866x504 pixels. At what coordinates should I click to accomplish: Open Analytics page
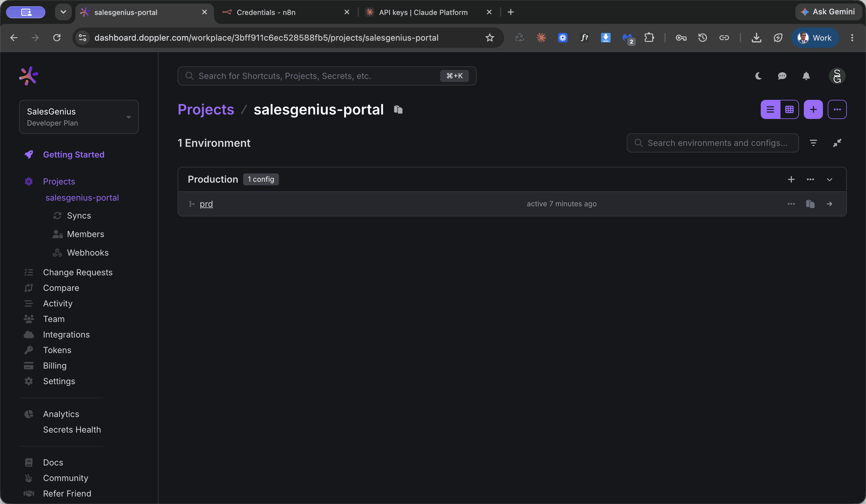coord(61,414)
